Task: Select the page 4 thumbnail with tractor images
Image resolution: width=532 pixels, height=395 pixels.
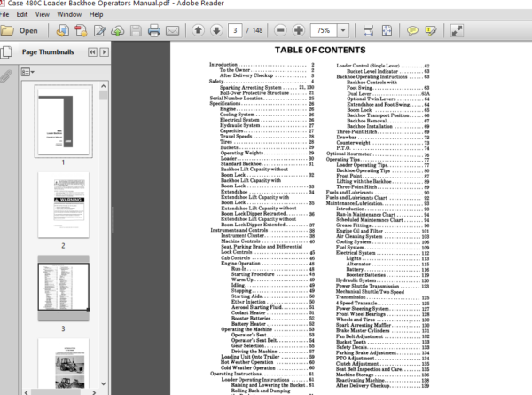Action: pos(64,363)
